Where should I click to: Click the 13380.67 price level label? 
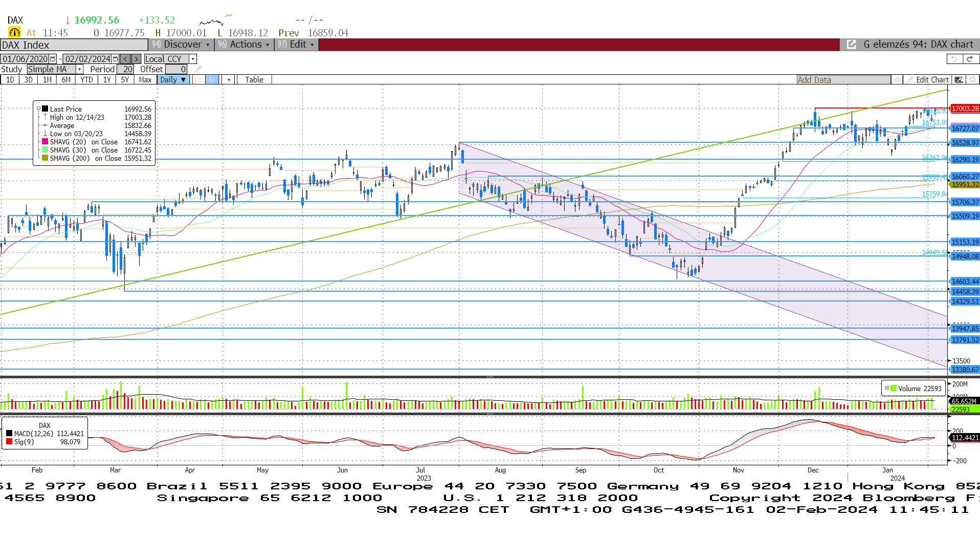click(x=965, y=369)
